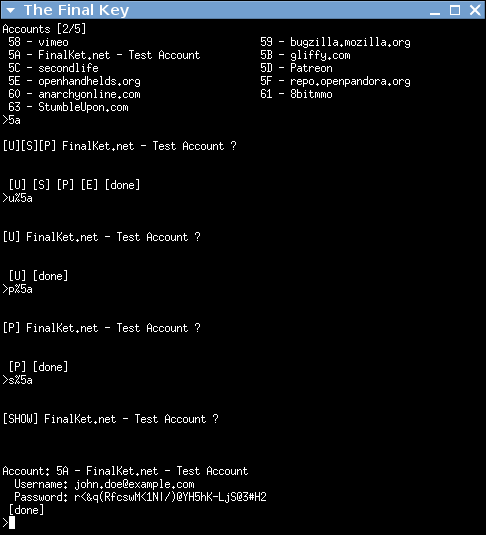
Task: Select the 61 - 8bitmmo account line
Action: pyautogui.click(x=297, y=94)
